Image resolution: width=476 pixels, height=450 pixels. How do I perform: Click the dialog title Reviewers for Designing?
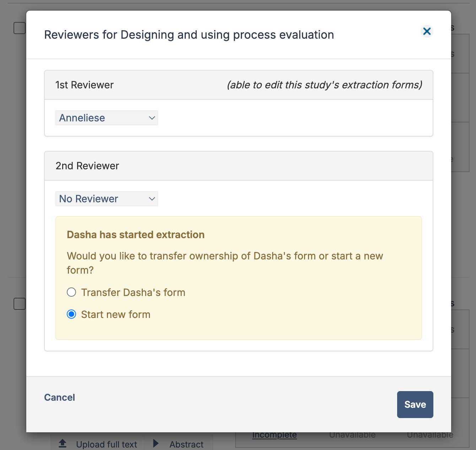[189, 35]
